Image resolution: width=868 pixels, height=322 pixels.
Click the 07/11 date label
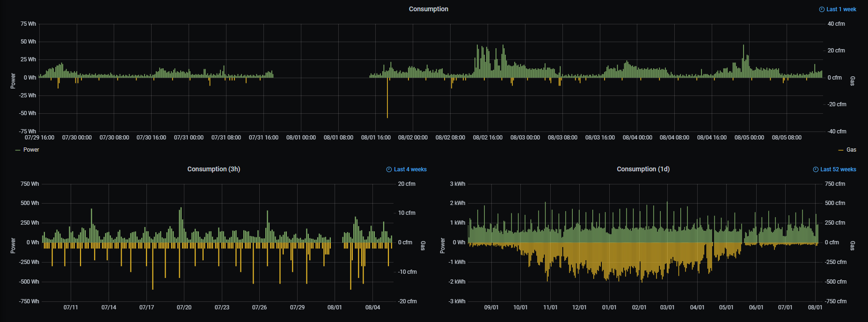(71, 307)
